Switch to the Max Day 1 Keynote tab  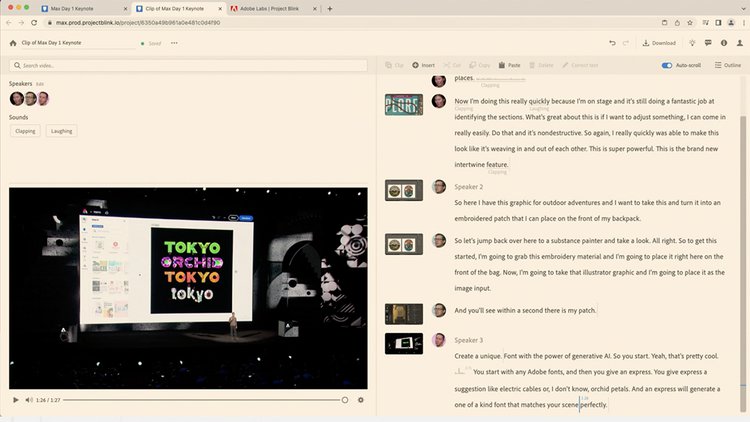coord(85,8)
